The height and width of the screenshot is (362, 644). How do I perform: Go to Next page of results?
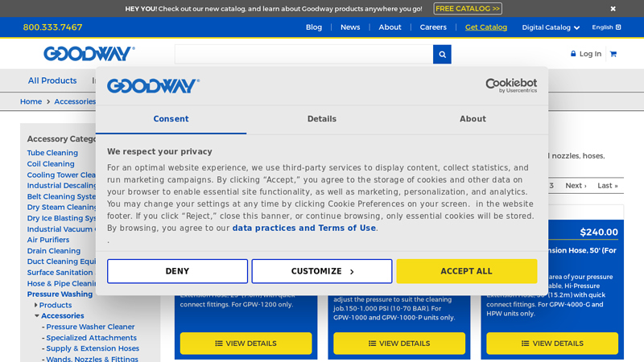tap(576, 186)
